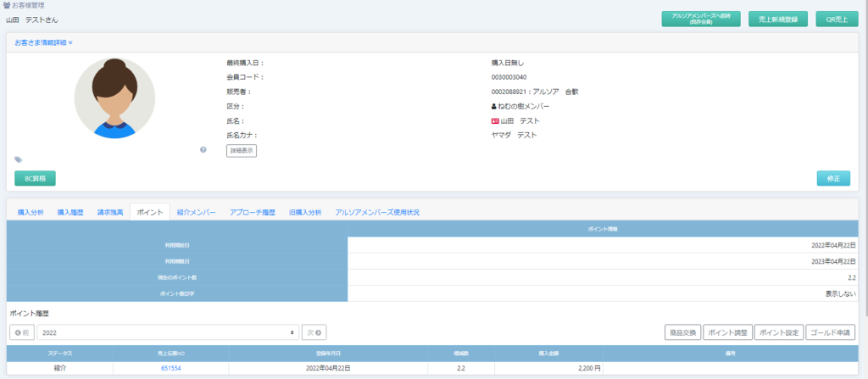
Task: Click the tags icon below the avatar
Action: tap(19, 159)
